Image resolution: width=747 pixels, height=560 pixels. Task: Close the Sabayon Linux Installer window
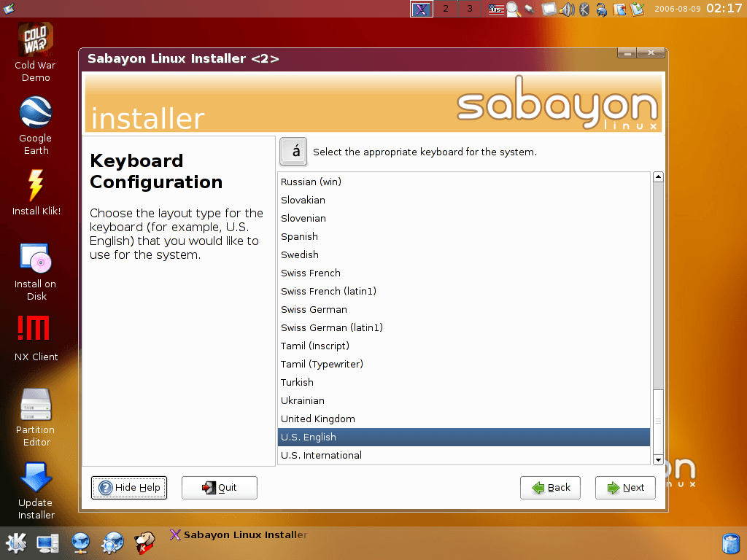point(651,52)
